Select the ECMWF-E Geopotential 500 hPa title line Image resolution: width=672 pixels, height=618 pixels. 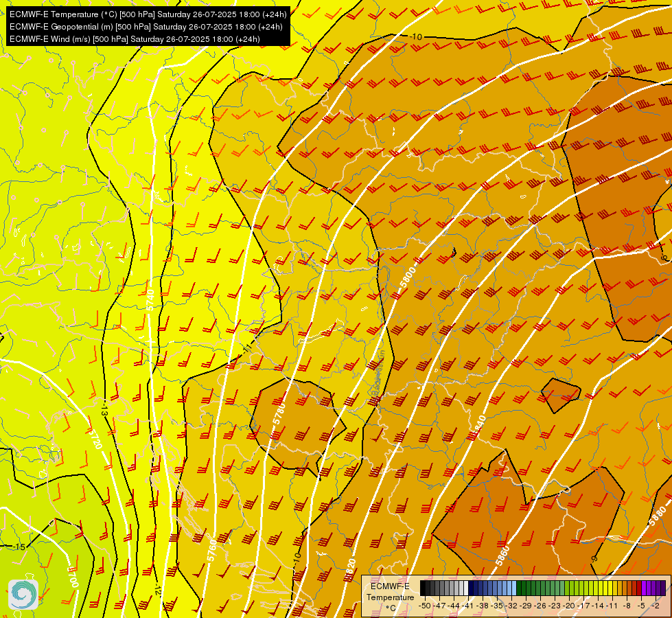click(x=146, y=27)
